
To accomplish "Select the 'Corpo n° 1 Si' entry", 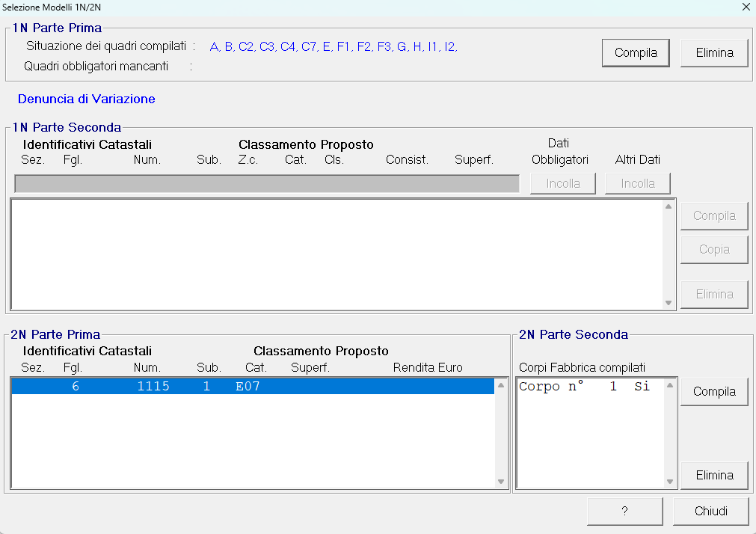I will click(584, 387).
